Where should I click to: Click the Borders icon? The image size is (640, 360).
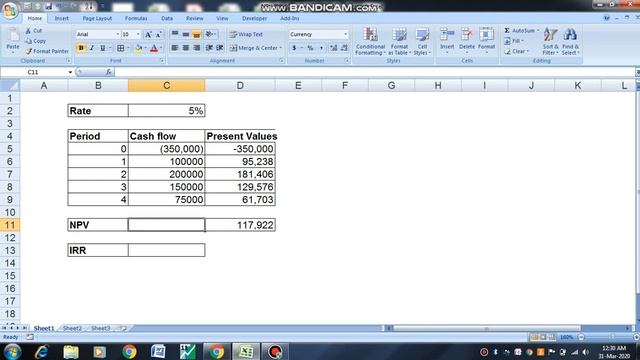120,48
